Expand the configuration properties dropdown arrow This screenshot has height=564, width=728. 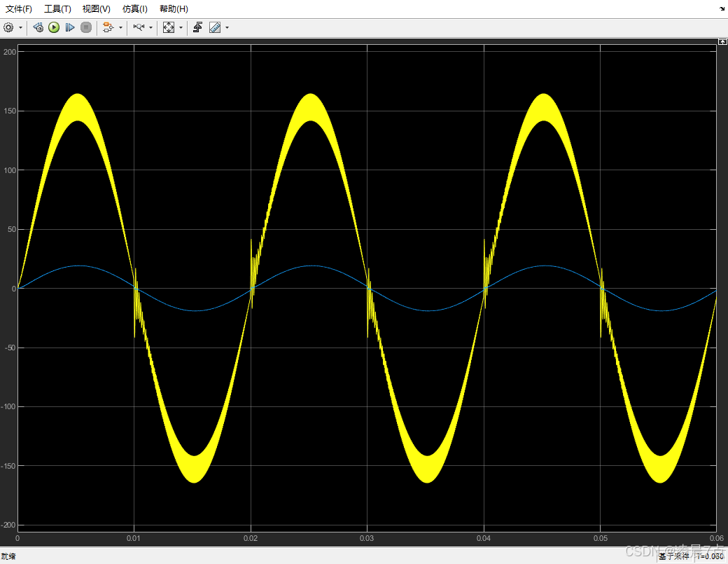pyautogui.click(x=20, y=28)
